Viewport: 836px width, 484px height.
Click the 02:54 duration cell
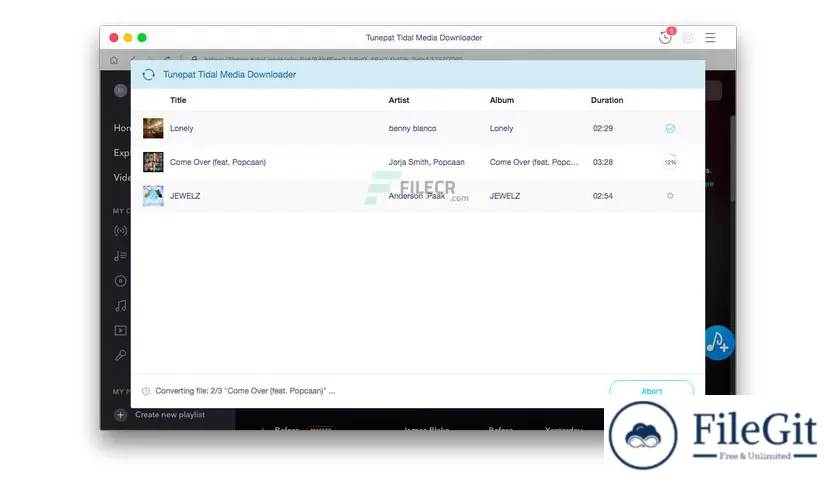602,196
